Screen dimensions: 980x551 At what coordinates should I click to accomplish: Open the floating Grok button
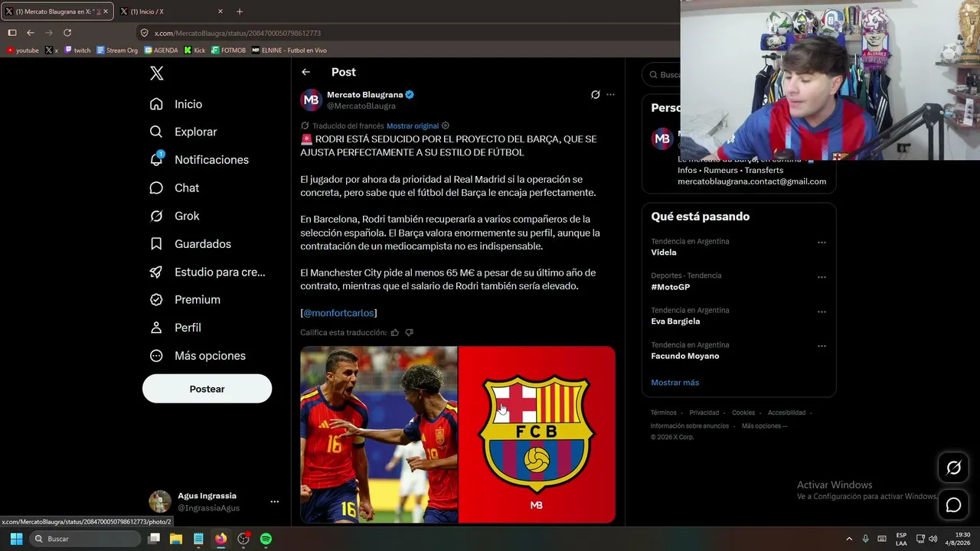(953, 468)
